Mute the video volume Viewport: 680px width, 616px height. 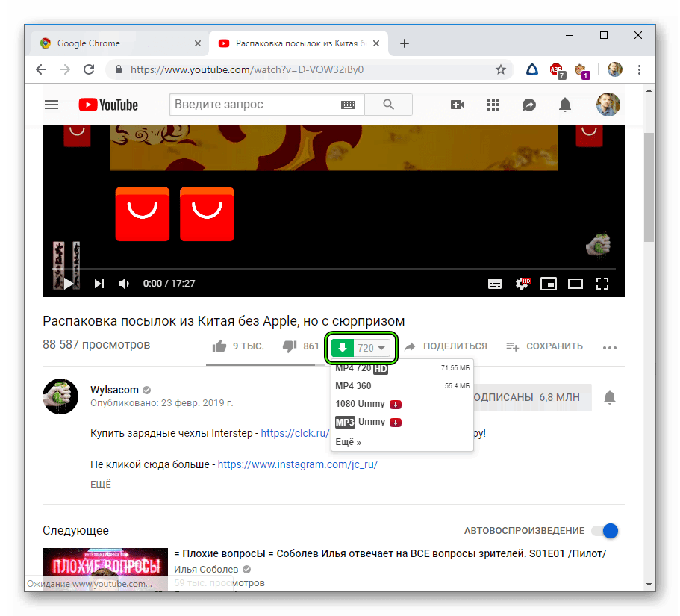[124, 284]
